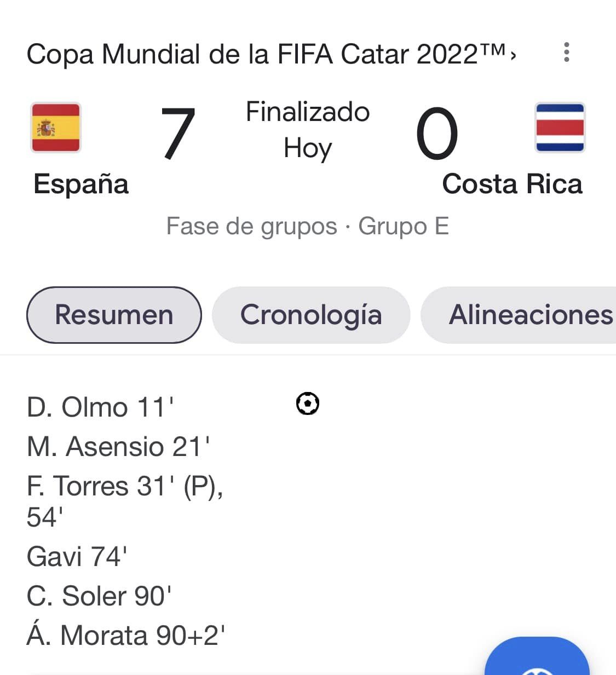
Task: Click the Gavi 74' goal entry
Action: coord(77,557)
